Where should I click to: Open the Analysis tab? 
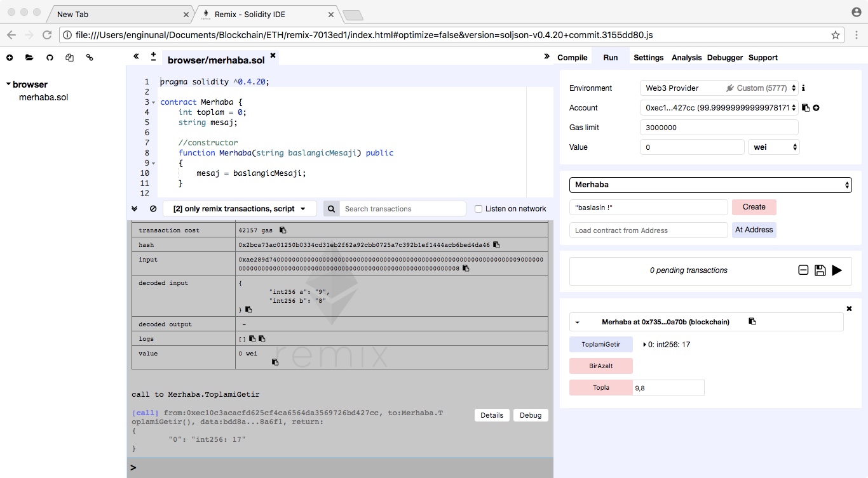click(x=687, y=58)
